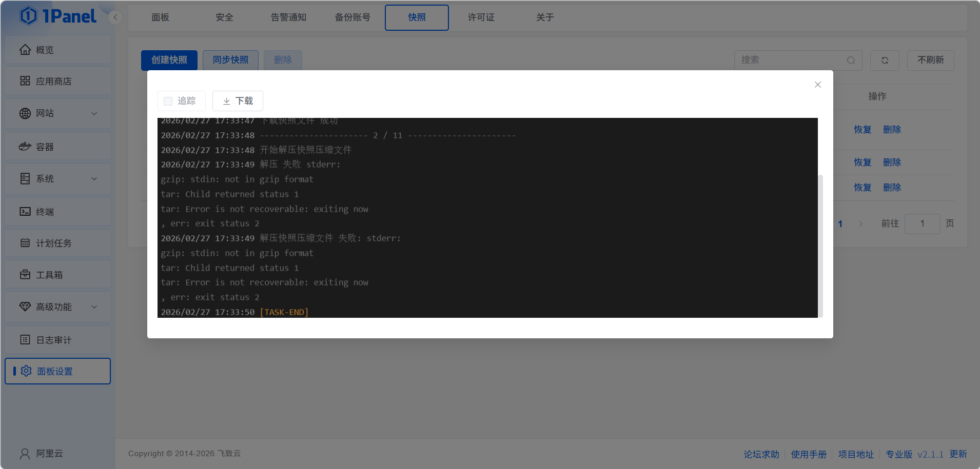This screenshot has width=980, height=469.
Task: Collapse the sidebar with the arrow button
Action: (x=115, y=17)
